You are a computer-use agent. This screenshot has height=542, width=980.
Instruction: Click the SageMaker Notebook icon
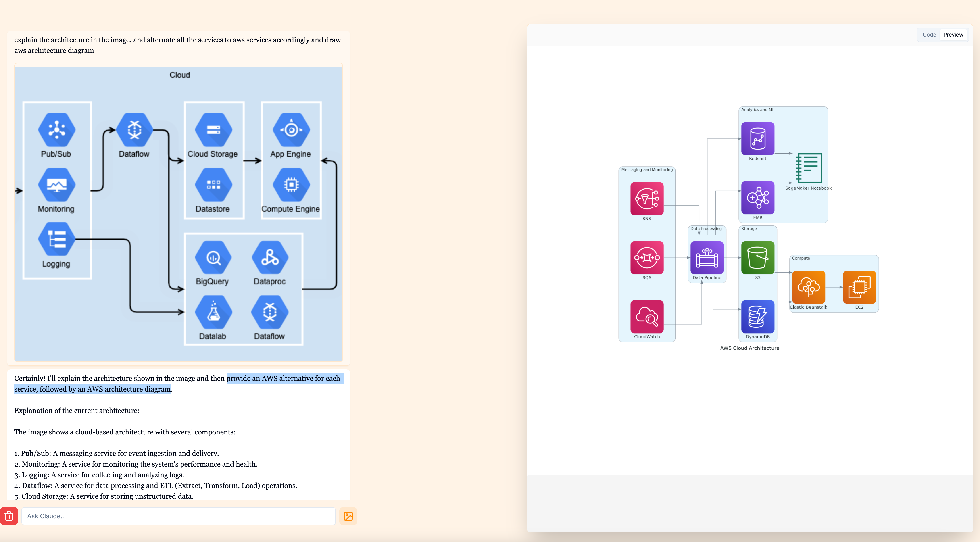(808, 168)
